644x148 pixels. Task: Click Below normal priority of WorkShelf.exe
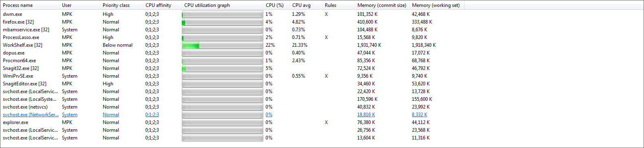click(117, 45)
